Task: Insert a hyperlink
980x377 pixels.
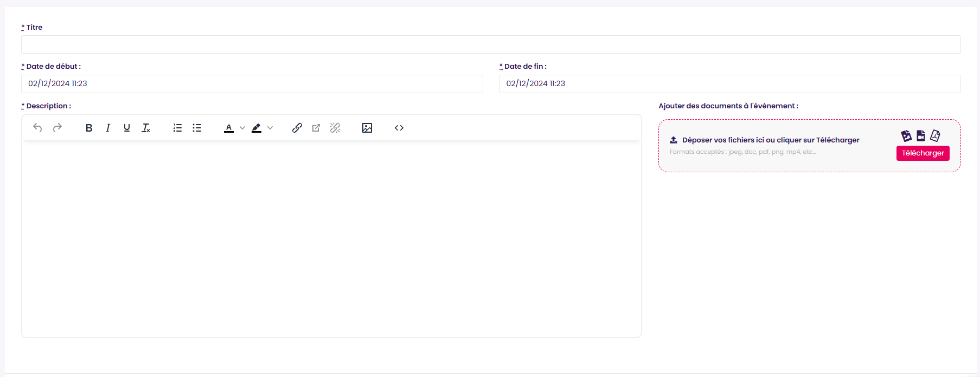Action: (297, 128)
